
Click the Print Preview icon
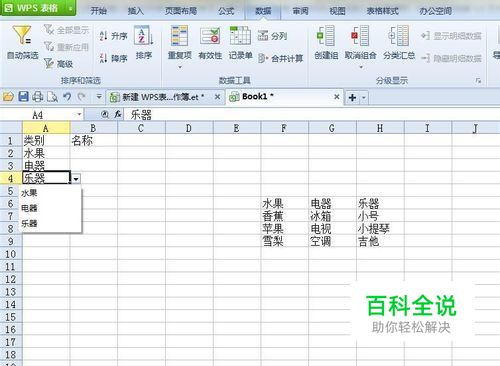[52, 97]
